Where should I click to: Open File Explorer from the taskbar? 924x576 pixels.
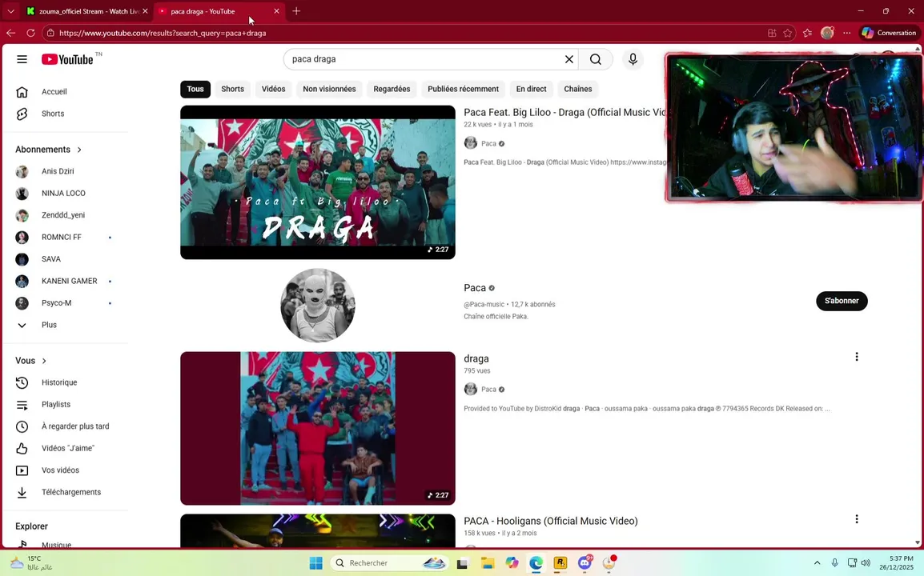(488, 563)
